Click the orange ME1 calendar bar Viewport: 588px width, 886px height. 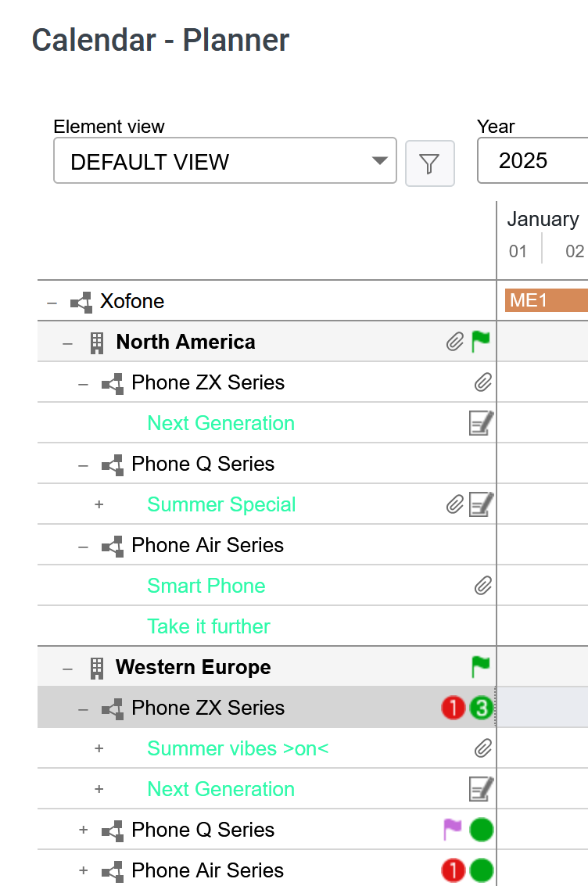click(x=547, y=300)
